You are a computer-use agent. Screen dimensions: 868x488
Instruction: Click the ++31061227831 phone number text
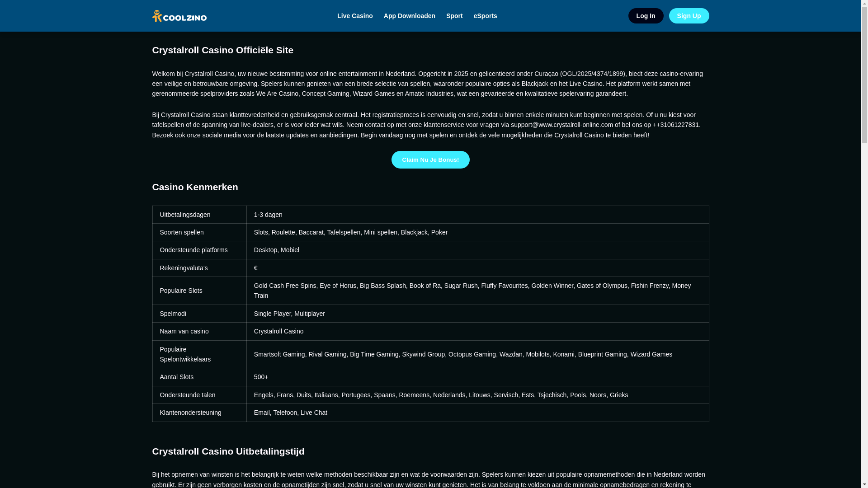(676, 125)
